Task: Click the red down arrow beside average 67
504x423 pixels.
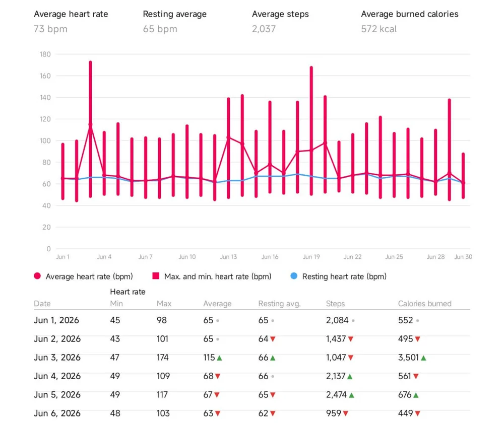Action: pos(217,395)
